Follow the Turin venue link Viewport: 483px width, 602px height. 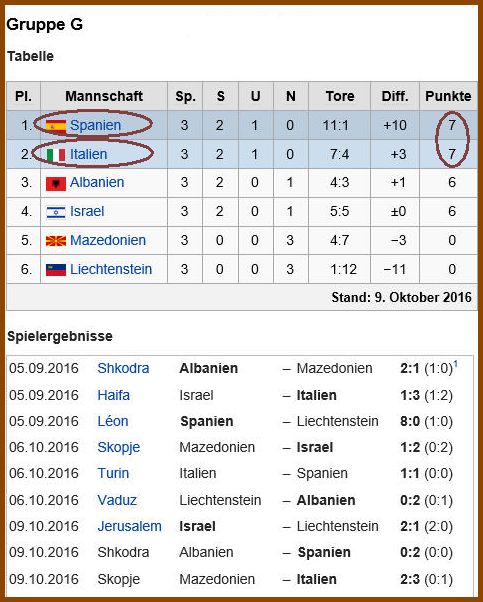tap(113, 473)
